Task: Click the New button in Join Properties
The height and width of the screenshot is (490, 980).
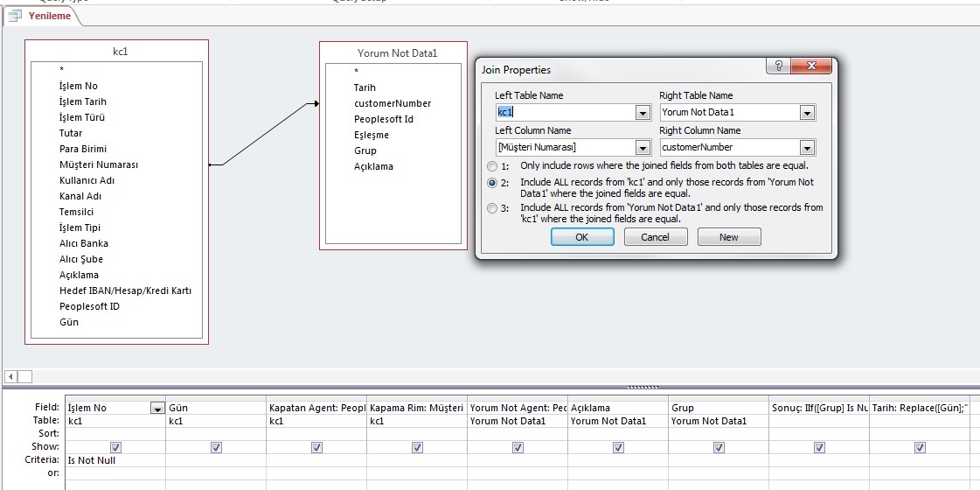Action: (x=728, y=237)
